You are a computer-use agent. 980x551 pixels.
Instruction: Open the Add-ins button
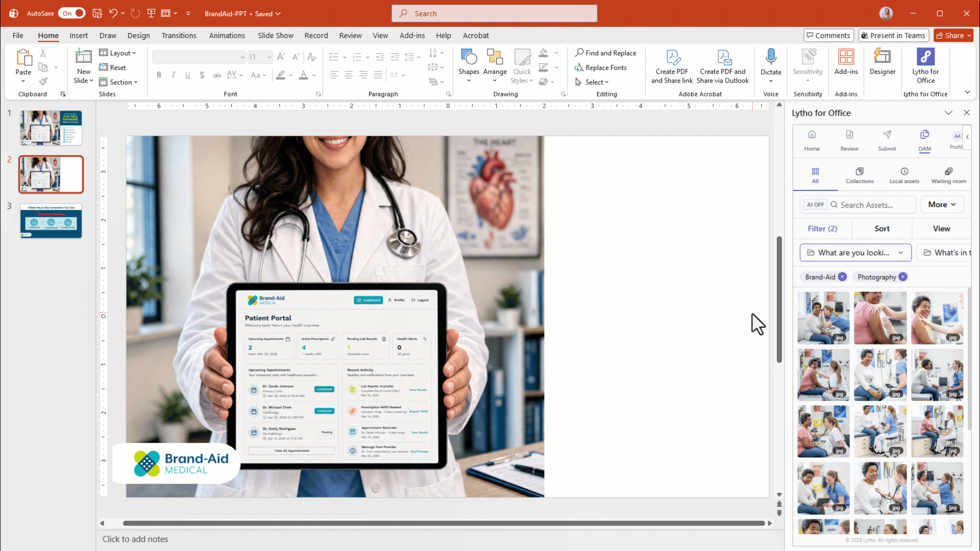click(x=846, y=62)
